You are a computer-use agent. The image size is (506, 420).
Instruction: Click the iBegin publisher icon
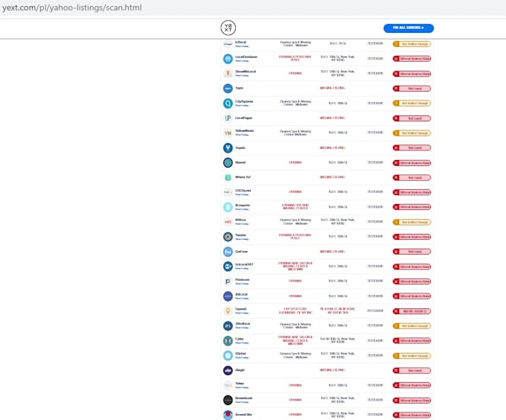[228, 371]
